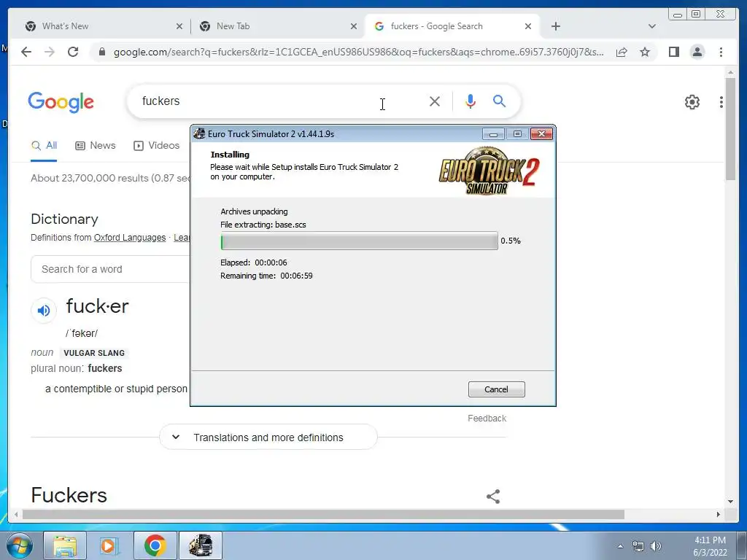The height and width of the screenshot is (560, 747).
Task: Open Chrome three-dot menu
Action: click(721, 52)
